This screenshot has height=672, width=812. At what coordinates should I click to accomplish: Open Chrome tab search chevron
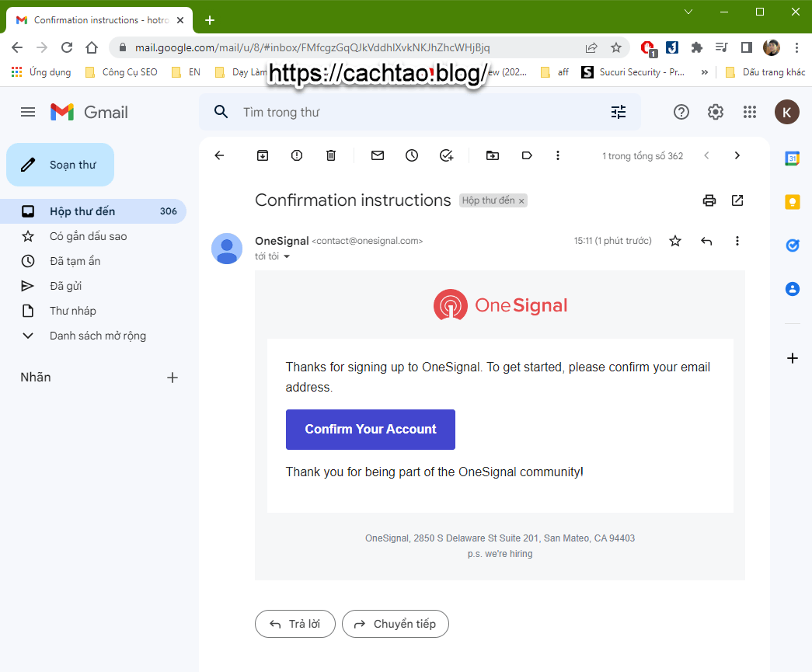point(688,12)
